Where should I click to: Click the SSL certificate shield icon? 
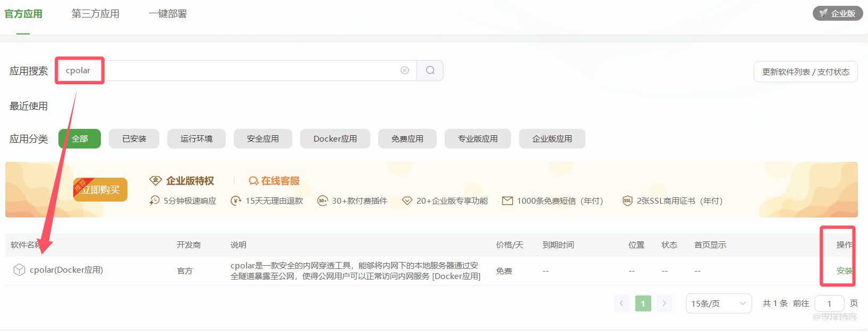[627, 201]
